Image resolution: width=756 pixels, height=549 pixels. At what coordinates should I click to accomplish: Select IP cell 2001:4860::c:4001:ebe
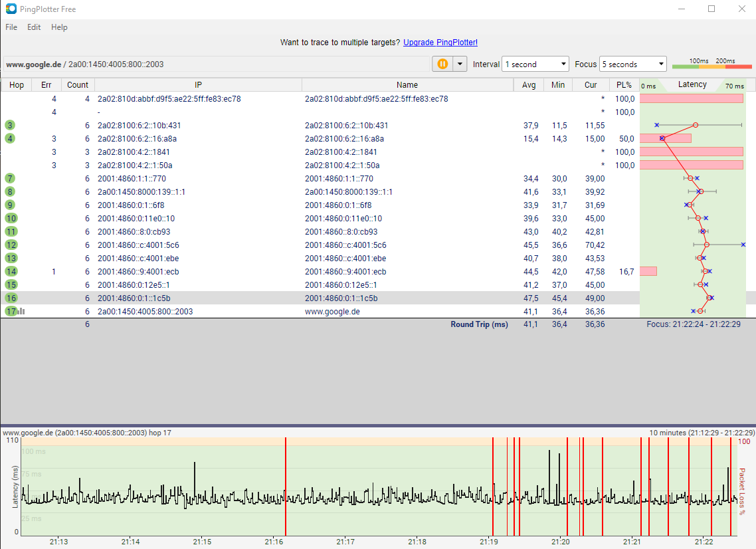pyautogui.click(x=138, y=258)
